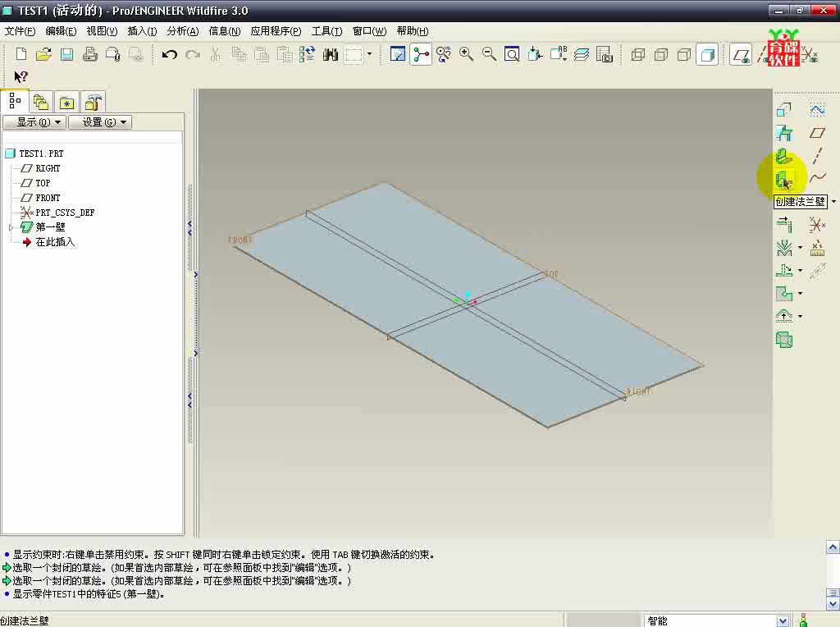Click the zoom in magnifier
The height and width of the screenshot is (627, 840).
click(466, 54)
